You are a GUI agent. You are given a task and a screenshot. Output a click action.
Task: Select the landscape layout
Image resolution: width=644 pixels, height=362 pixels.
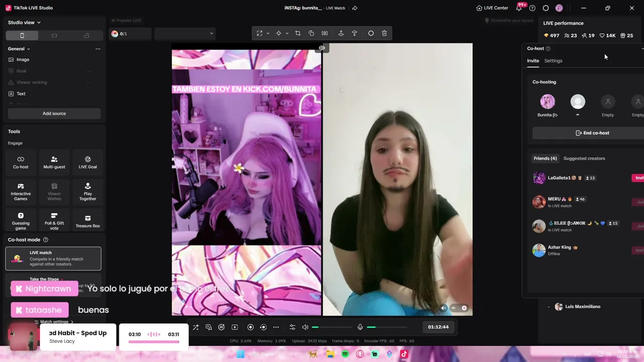click(x=54, y=36)
